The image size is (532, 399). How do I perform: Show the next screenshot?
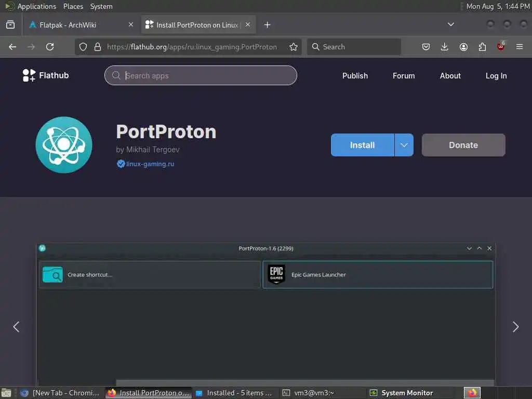pyautogui.click(x=516, y=327)
